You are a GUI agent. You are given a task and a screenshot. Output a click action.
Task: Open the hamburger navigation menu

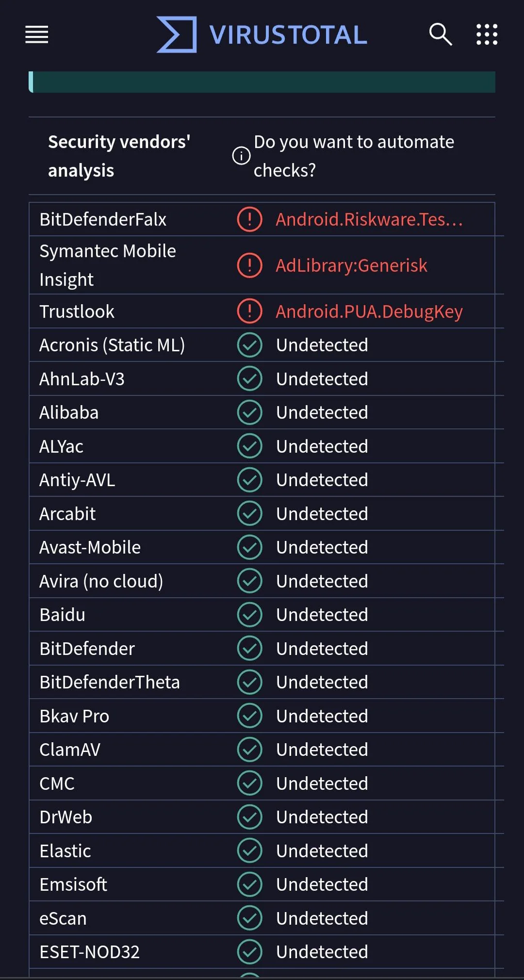36,35
